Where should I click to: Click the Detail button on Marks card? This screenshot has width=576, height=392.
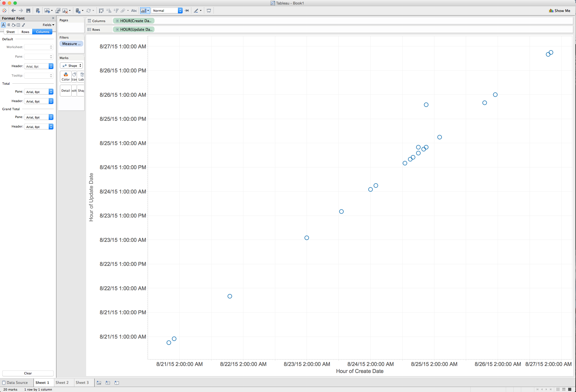tap(66, 91)
